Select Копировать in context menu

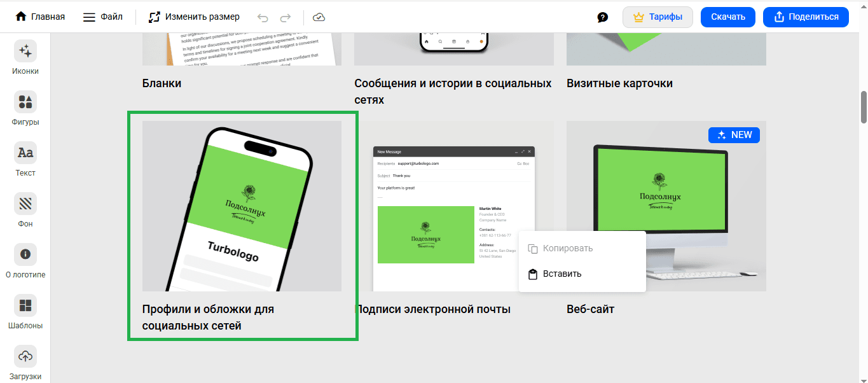[x=582, y=248]
